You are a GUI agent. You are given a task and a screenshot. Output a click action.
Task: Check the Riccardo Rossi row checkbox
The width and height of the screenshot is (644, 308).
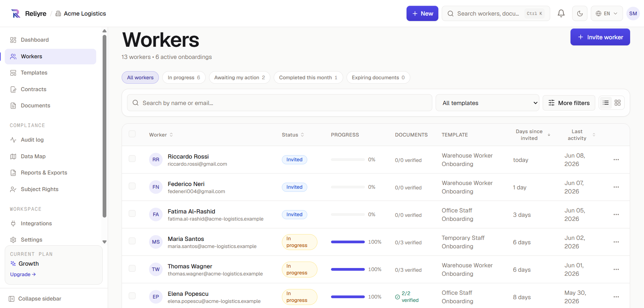point(132,159)
